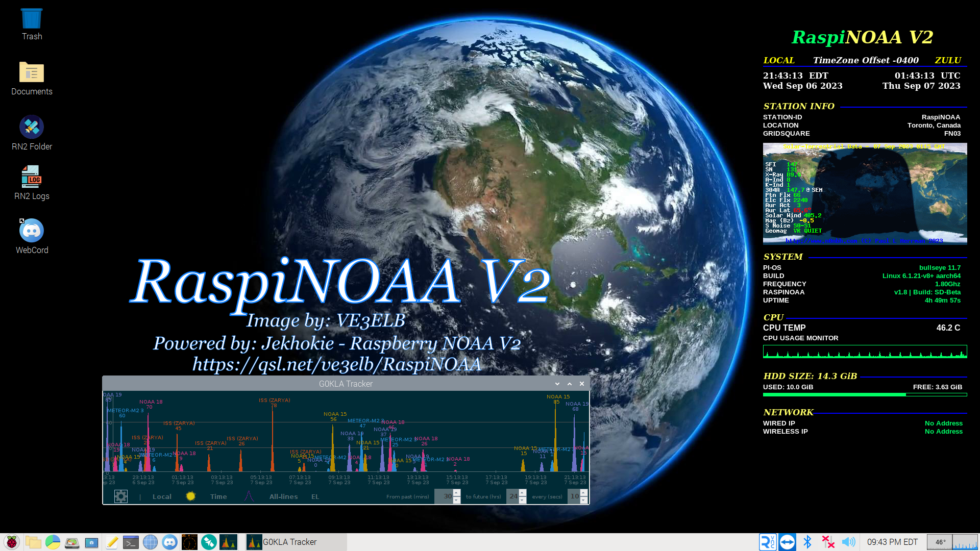
Task: Open G0KLA Tracker settings gear
Action: coord(121,496)
